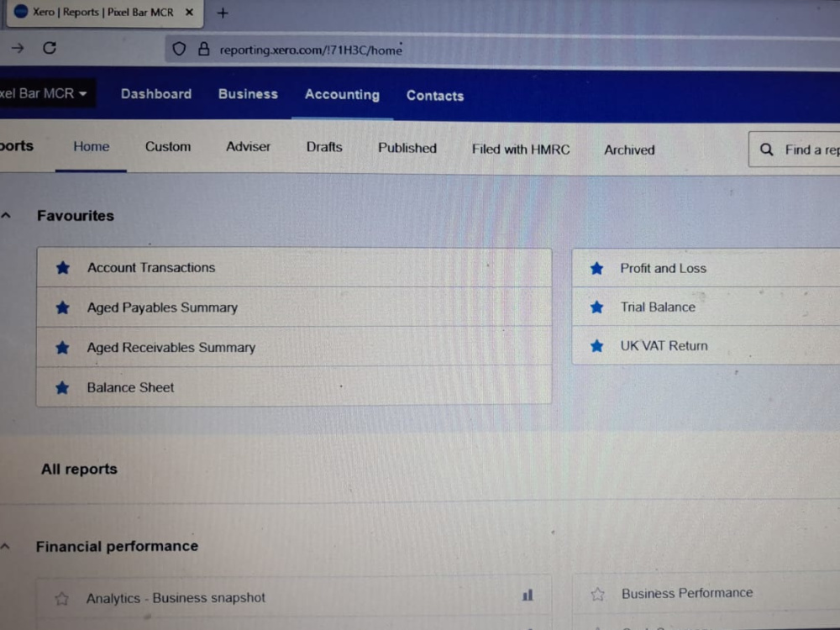Switch to the Archived tab
The image size is (840, 630).
[629, 150]
